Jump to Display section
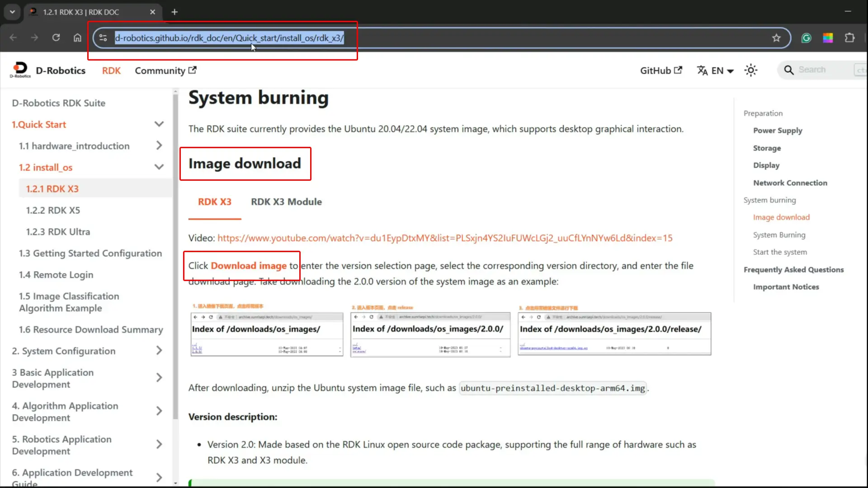This screenshot has height=488, width=868. click(x=766, y=165)
